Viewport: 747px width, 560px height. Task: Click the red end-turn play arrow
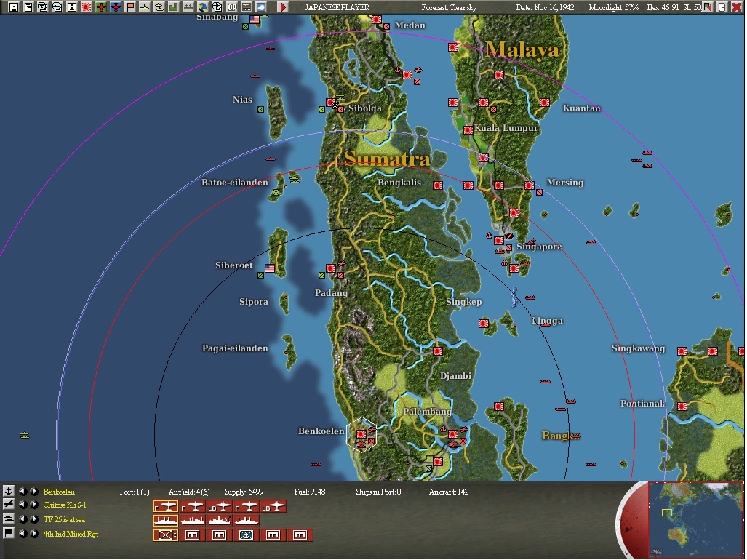pyautogui.click(x=283, y=7)
